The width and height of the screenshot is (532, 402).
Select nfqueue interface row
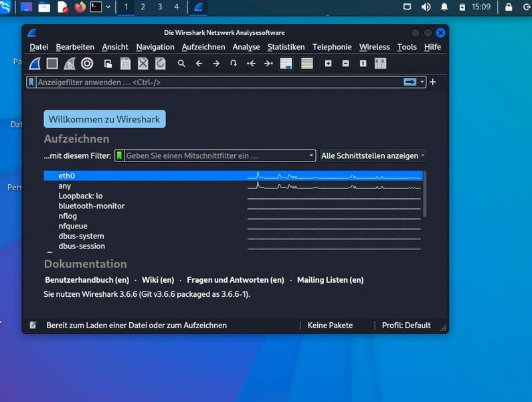(233, 226)
